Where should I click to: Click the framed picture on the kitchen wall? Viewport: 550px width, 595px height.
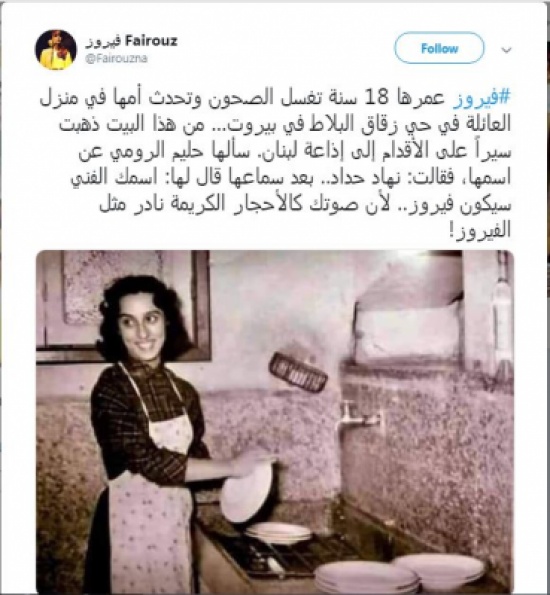pos(123,305)
